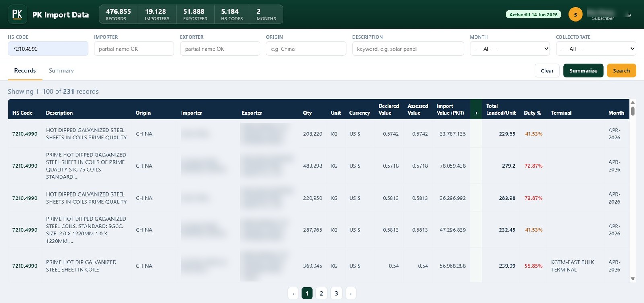
Task: Click the Active till 14 Jun 2026 badge
Action: 533,15
